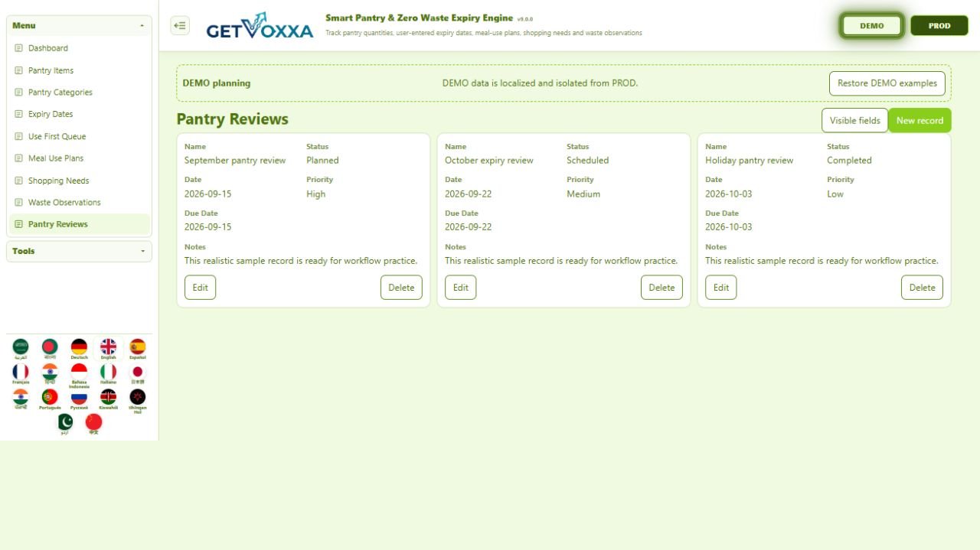
Task: Open Dashboard page
Action: point(79,48)
